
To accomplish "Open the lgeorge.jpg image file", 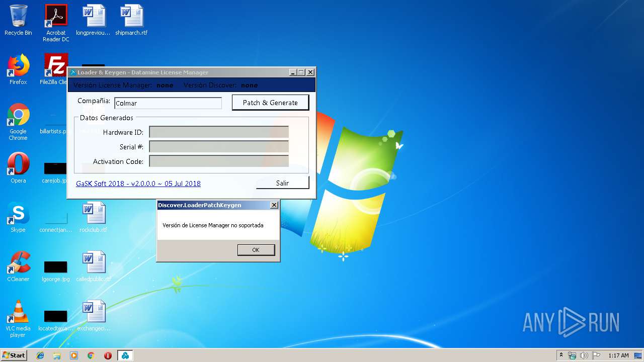I will tap(55, 270).
